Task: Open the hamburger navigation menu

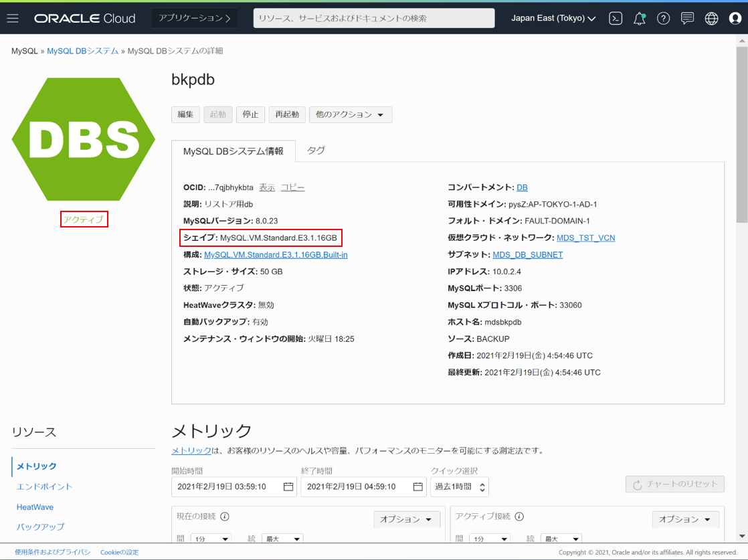Action: click(x=13, y=18)
